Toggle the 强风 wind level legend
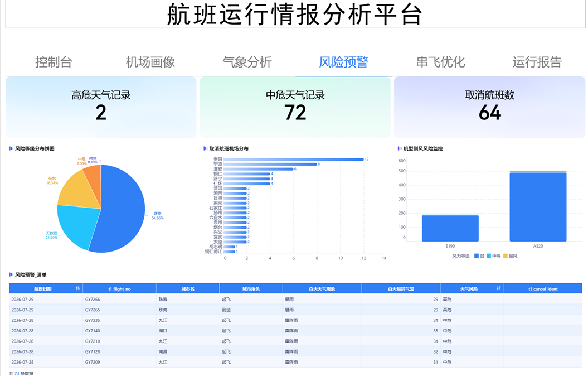 pyautogui.click(x=510, y=256)
